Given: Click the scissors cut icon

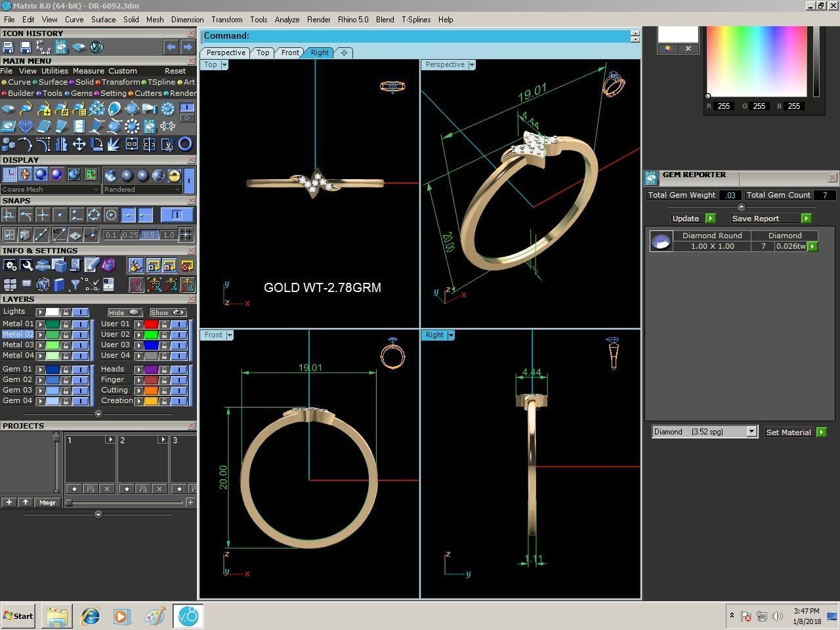Looking at the screenshot, I should pyautogui.click(x=167, y=144).
